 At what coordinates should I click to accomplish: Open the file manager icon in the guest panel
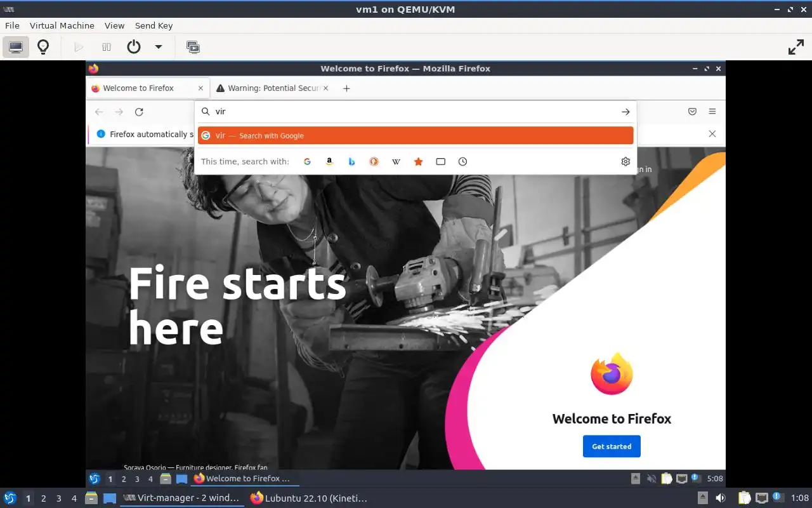coord(166,479)
